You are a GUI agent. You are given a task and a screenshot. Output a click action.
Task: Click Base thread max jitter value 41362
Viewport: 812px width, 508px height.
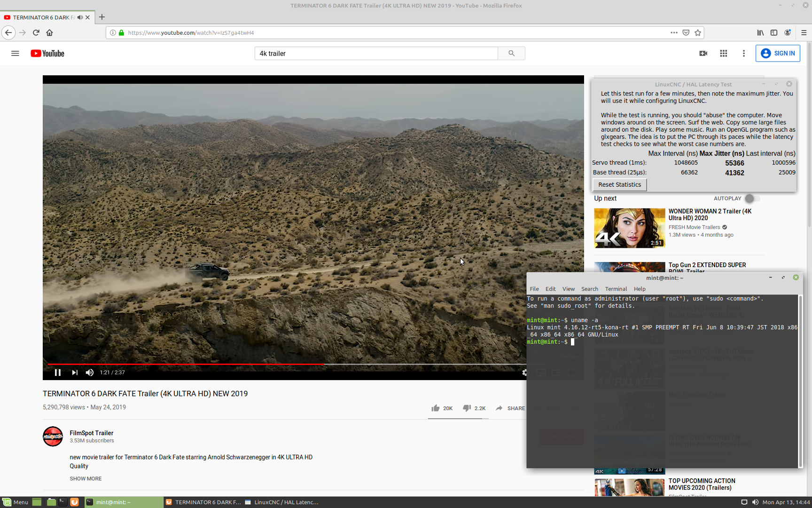coord(734,173)
